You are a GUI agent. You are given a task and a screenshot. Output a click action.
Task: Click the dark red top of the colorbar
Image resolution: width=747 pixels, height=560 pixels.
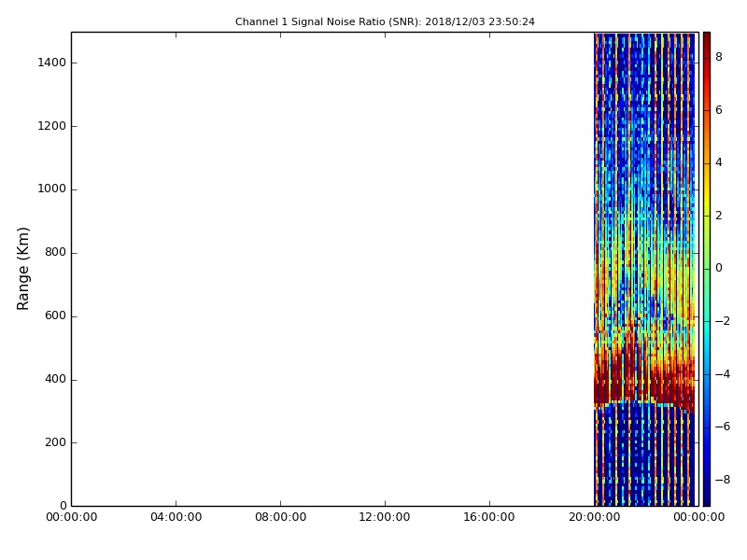click(707, 40)
